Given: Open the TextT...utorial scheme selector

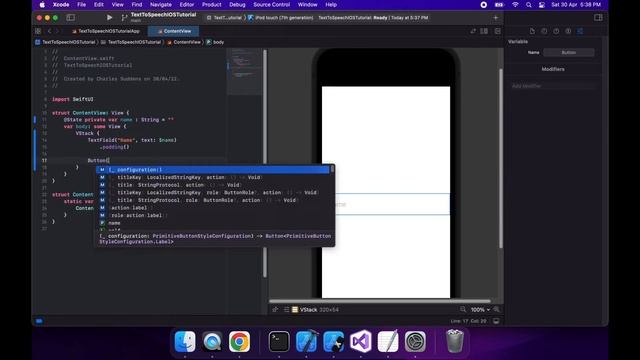Looking at the screenshot, I should 224,18.
